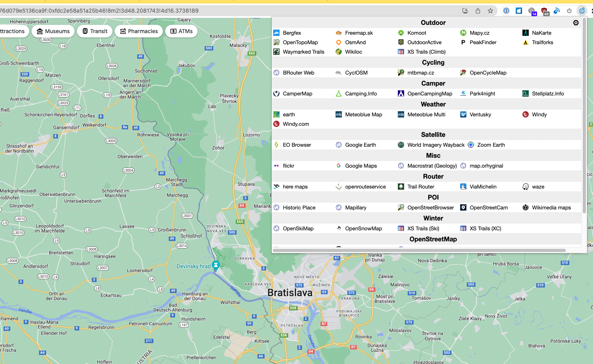593x364 pixels.
Task: Click the BRouter Web icon
Action: 276,73
